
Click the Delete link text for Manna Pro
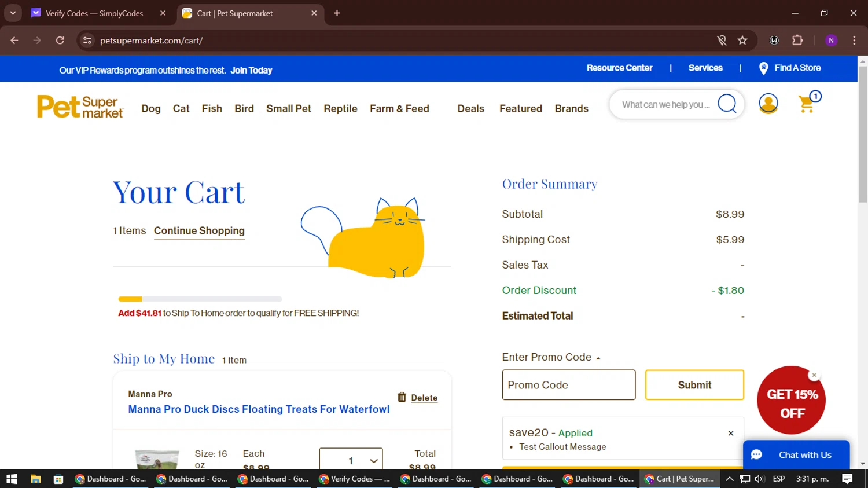(x=424, y=398)
